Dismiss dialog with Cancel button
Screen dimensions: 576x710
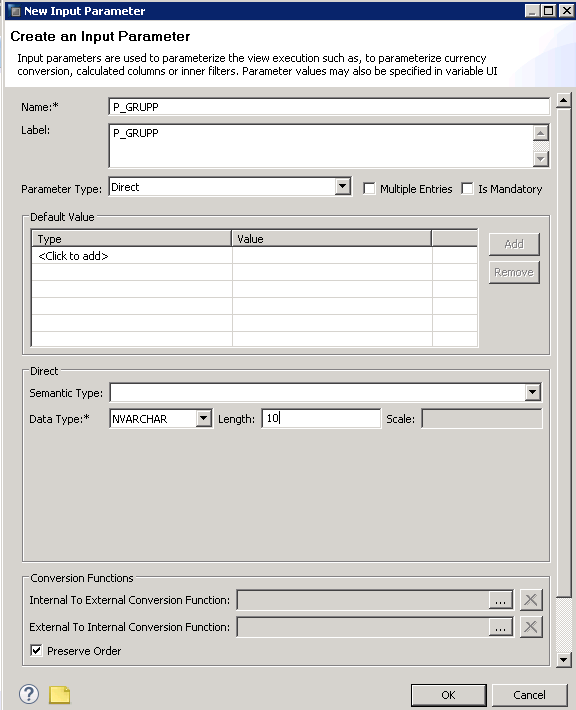529,695
